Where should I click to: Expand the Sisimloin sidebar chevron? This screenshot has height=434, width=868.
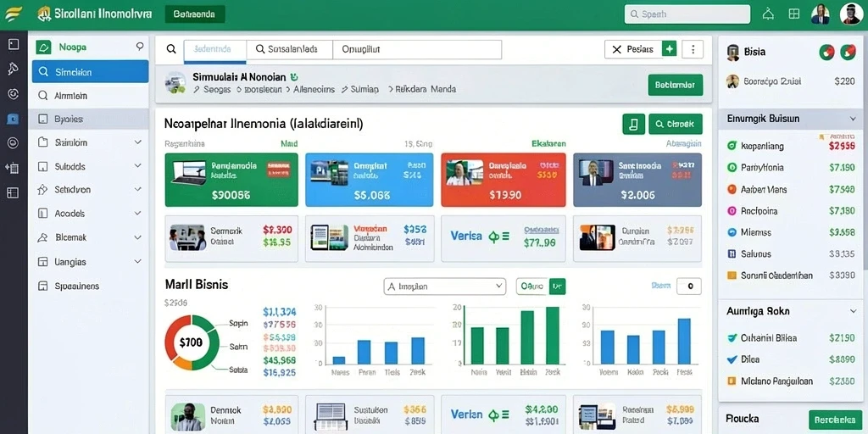(138, 142)
